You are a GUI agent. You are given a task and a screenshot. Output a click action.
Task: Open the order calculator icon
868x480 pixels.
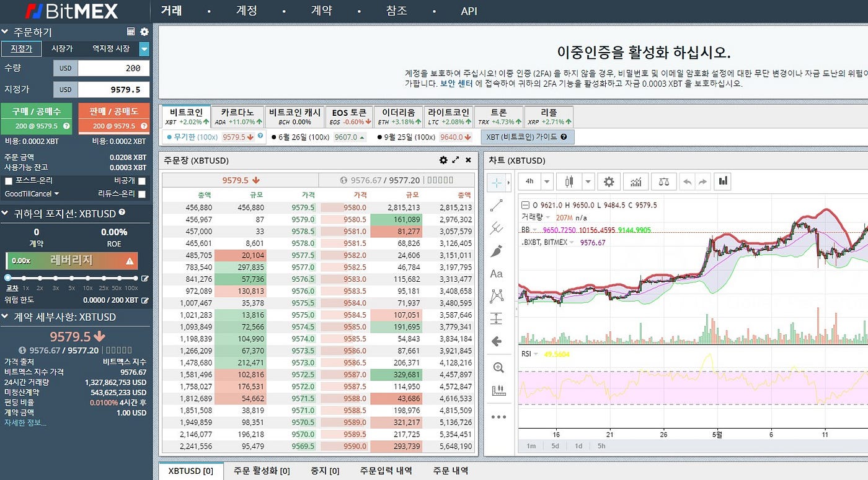click(x=131, y=32)
